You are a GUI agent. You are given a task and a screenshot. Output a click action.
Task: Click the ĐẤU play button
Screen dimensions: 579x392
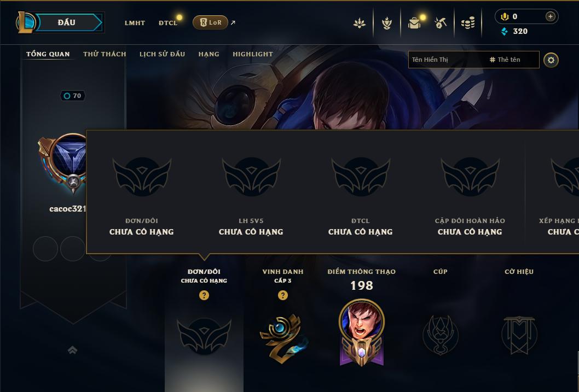coord(67,22)
